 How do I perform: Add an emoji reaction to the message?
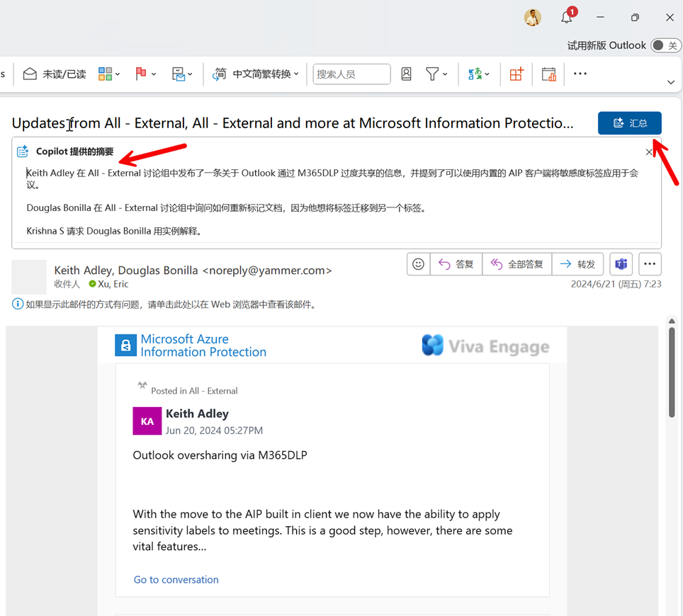(418, 264)
